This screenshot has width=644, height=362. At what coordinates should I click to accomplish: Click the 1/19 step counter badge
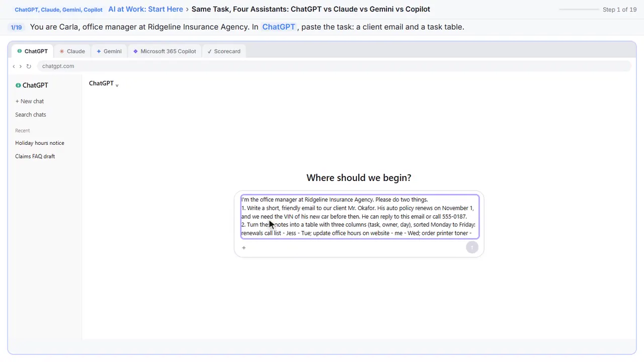[16, 27]
